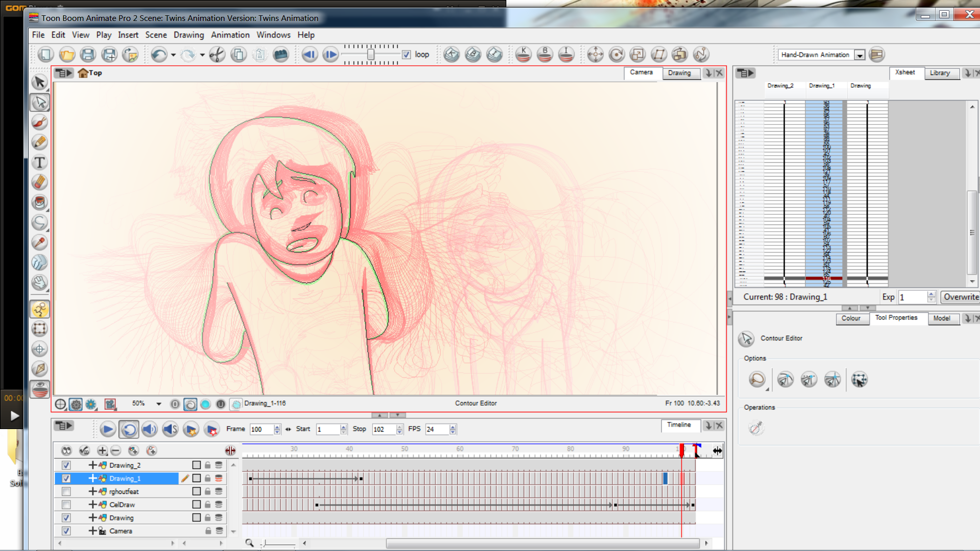Expand the Camera layer parameters

pos(92,531)
